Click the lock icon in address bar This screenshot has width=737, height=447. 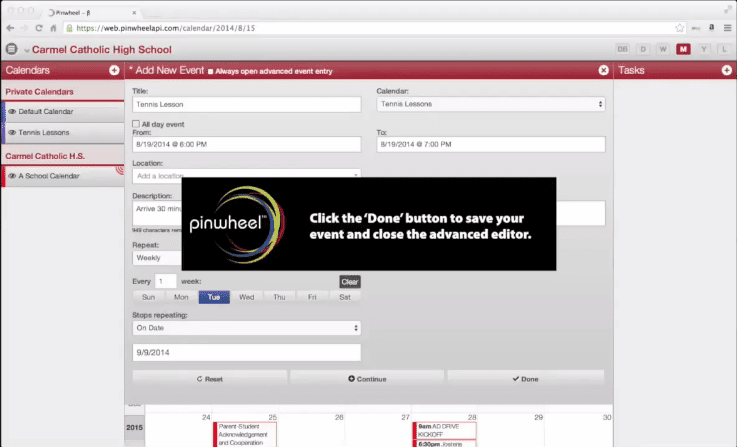coord(70,28)
